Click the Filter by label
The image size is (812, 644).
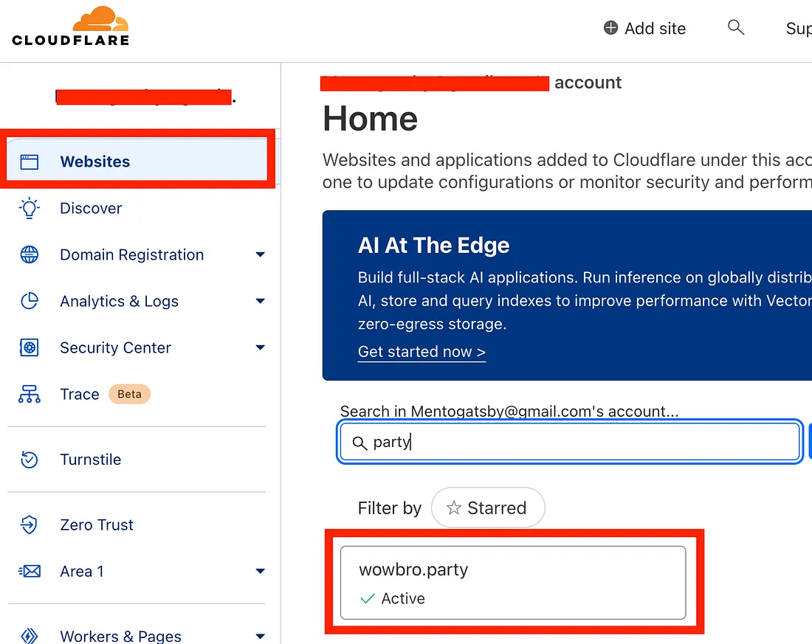[x=390, y=508]
